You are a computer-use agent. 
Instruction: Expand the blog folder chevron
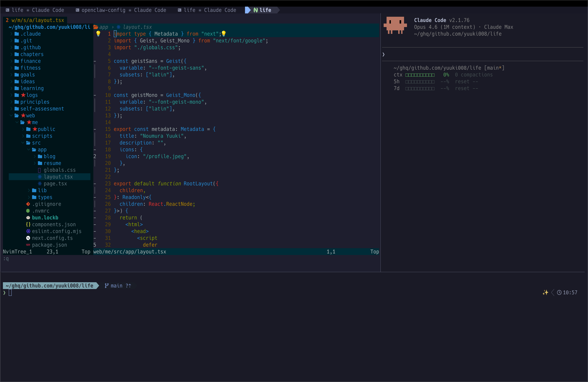pos(35,156)
